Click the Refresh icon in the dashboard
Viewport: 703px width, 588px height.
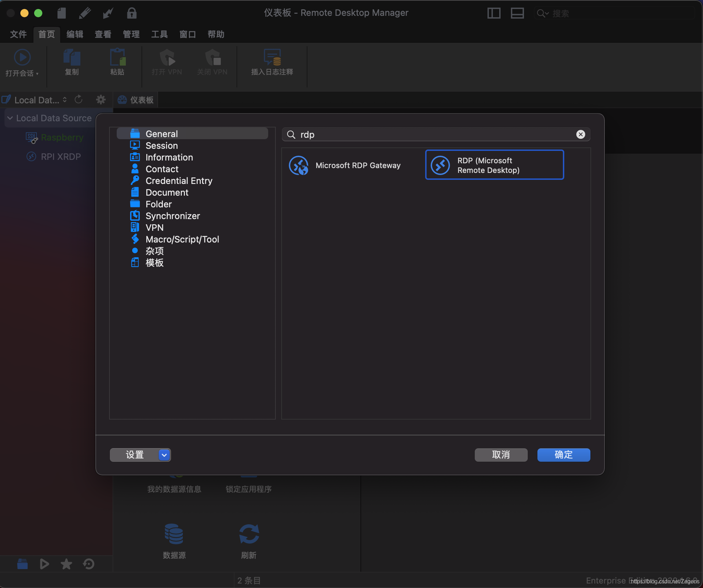[x=249, y=534]
